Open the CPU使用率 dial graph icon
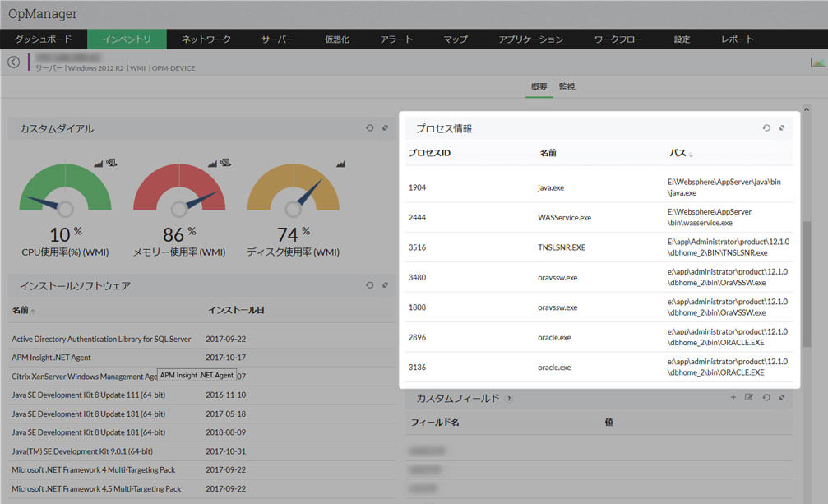Image resolution: width=828 pixels, height=504 pixels. [x=99, y=164]
